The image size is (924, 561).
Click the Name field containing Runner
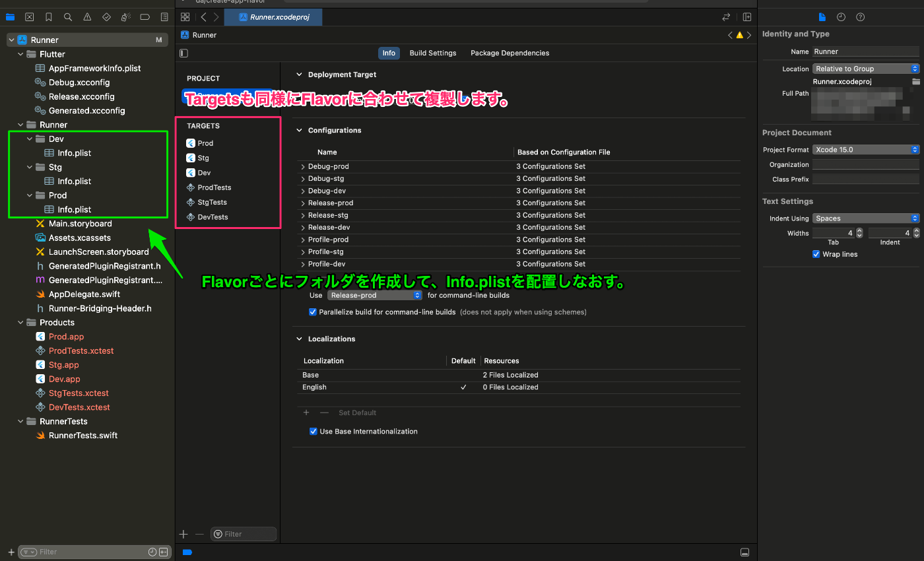[866, 51]
